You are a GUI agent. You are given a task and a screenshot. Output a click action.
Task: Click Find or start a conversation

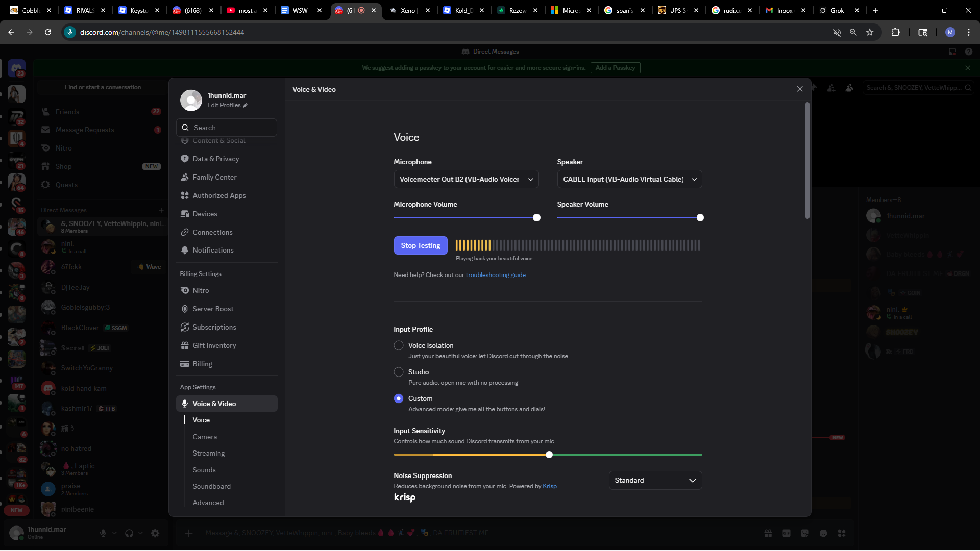[x=103, y=87]
